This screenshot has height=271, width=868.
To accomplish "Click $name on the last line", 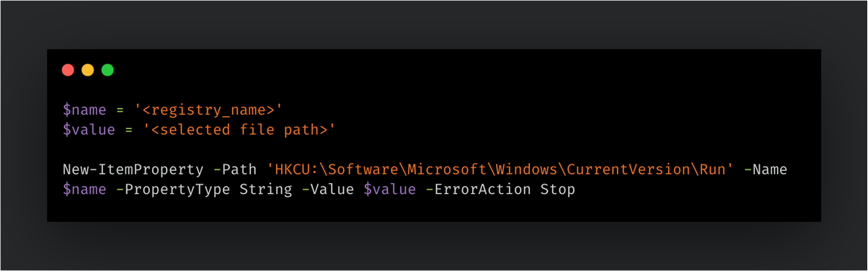I will 84,190.
